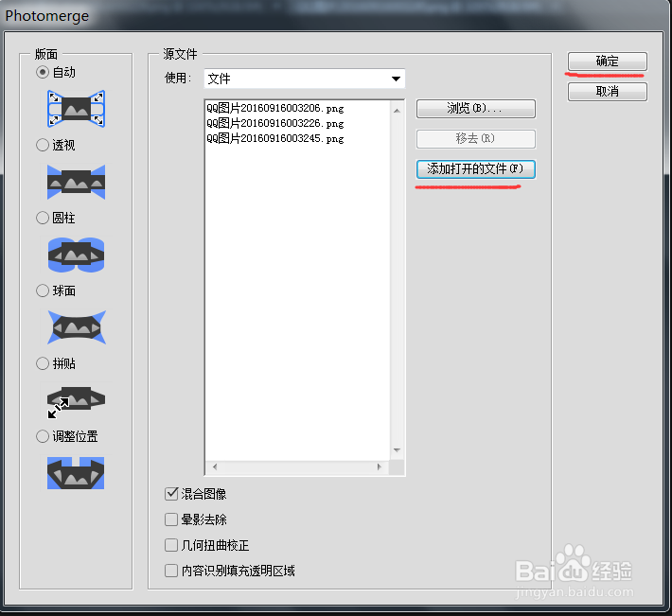Select the 自动 radio button

point(43,72)
